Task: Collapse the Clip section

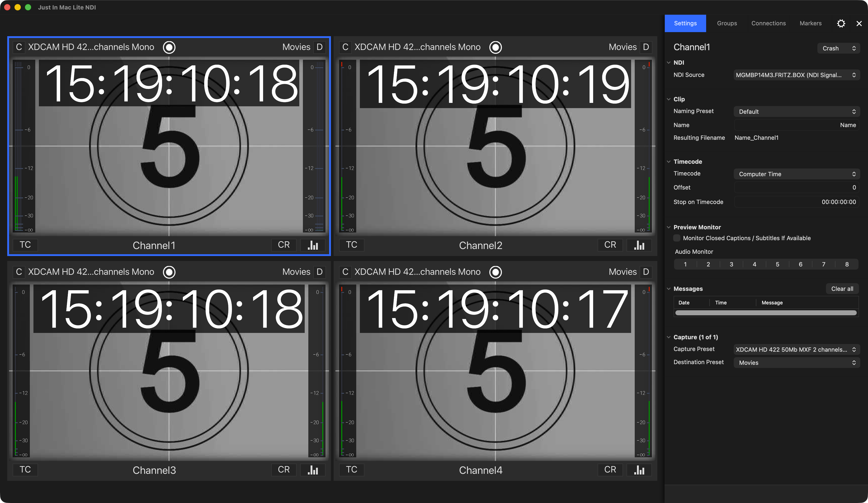Action: [669, 99]
